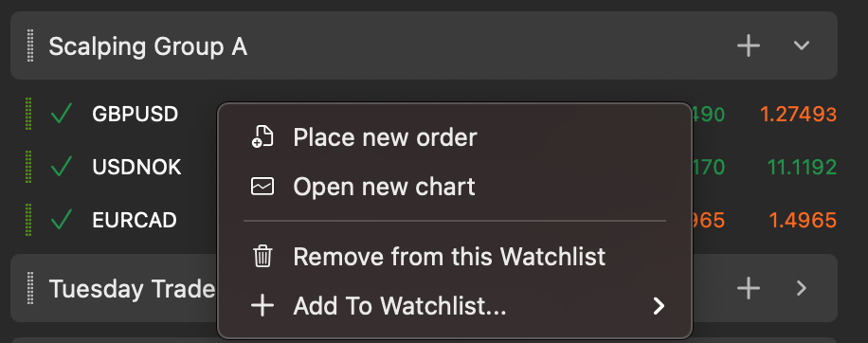Click the USDNOK ask price 11.1192
The width and height of the screenshot is (868, 343).
(802, 167)
